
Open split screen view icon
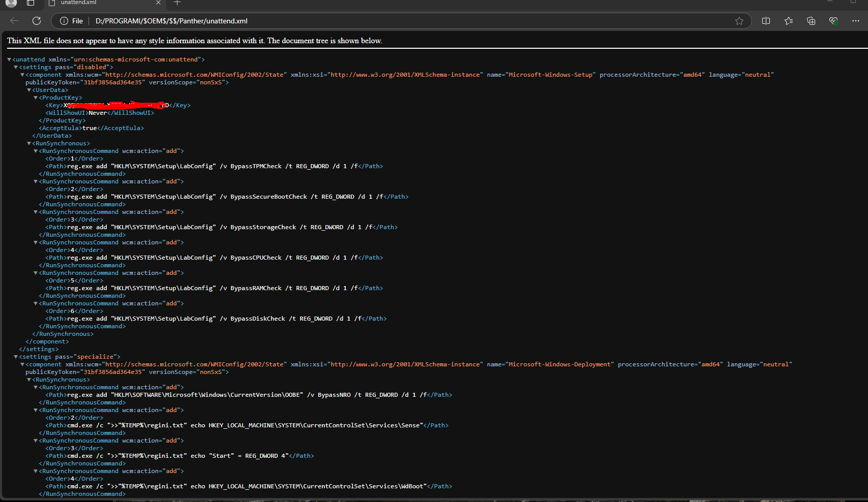(766, 21)
